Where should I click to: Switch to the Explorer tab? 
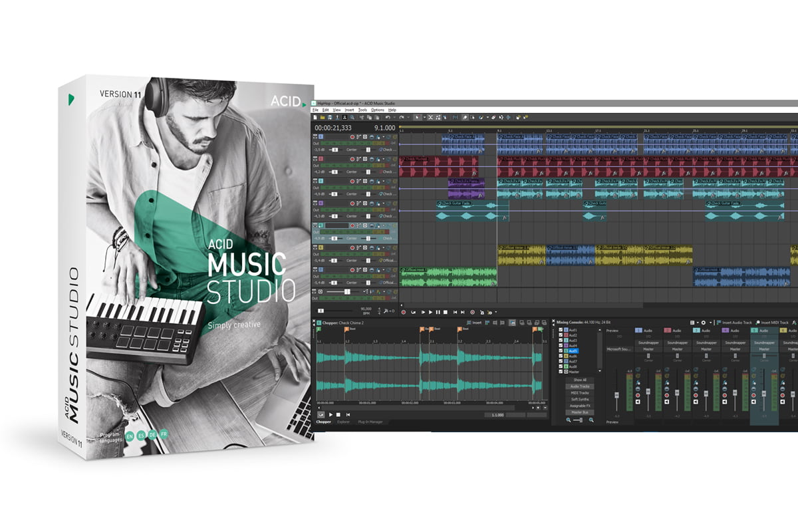344,422
